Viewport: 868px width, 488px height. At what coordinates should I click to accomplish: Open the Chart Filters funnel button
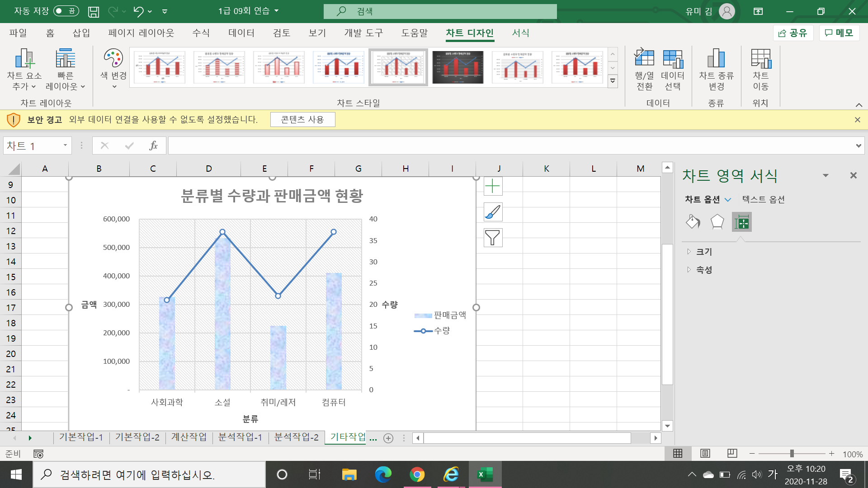point(493,238)
